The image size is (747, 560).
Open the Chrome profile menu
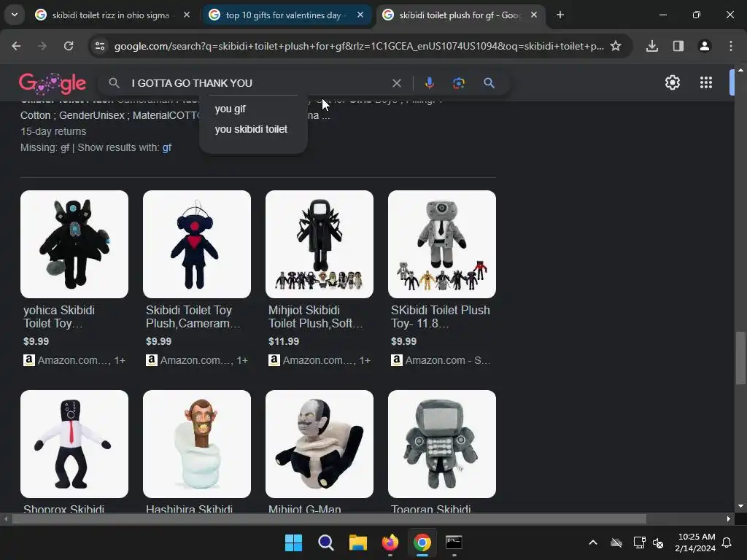tap(705, 46)
